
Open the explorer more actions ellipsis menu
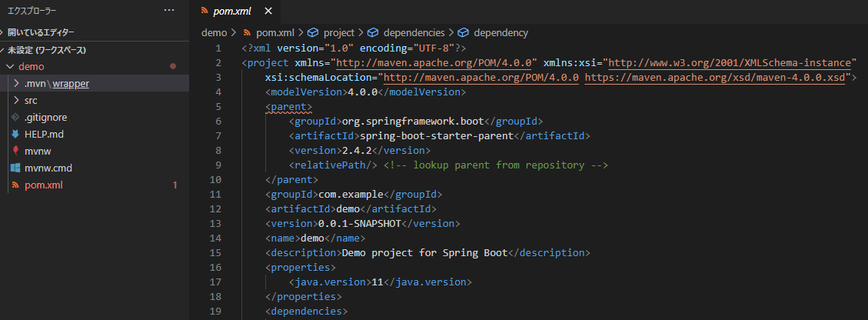(169, 11)
